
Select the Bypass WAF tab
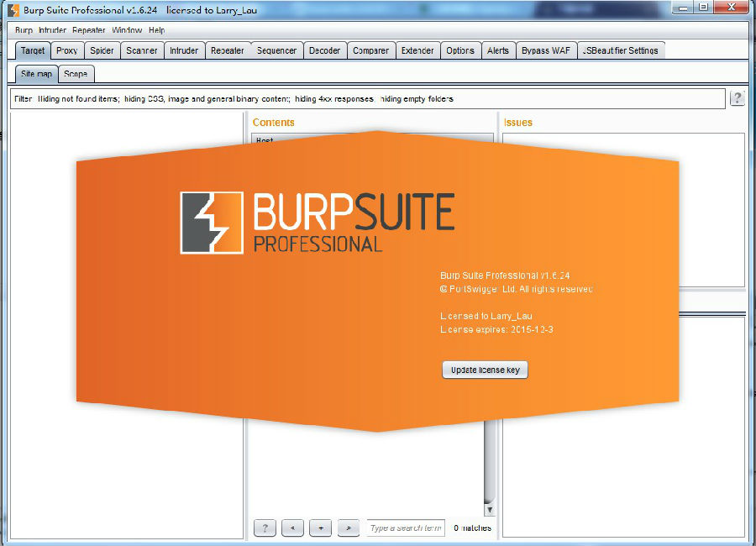[546, 50]
